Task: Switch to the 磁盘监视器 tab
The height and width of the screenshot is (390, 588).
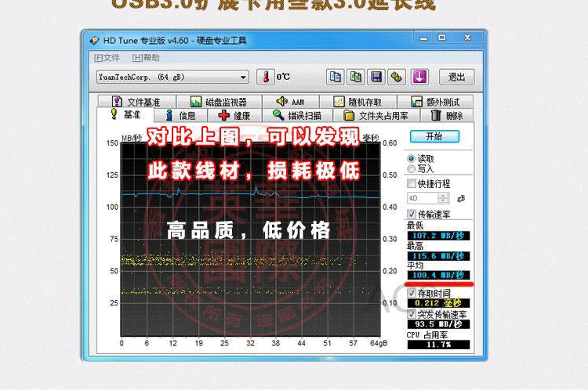Action: 219,102
